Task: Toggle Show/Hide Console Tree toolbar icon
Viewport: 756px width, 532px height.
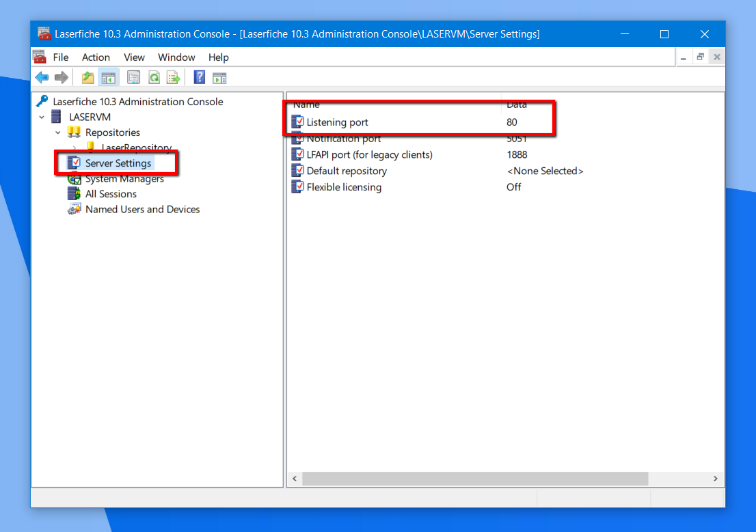Action: click(109, 77)
